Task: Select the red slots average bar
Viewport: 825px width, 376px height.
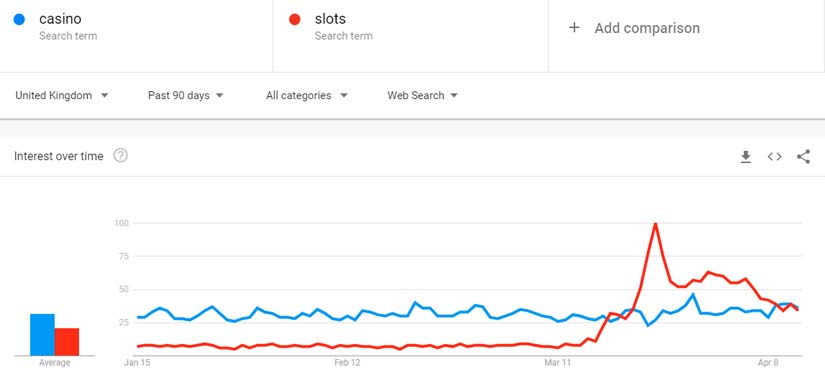Action: [x=67, y=342]
